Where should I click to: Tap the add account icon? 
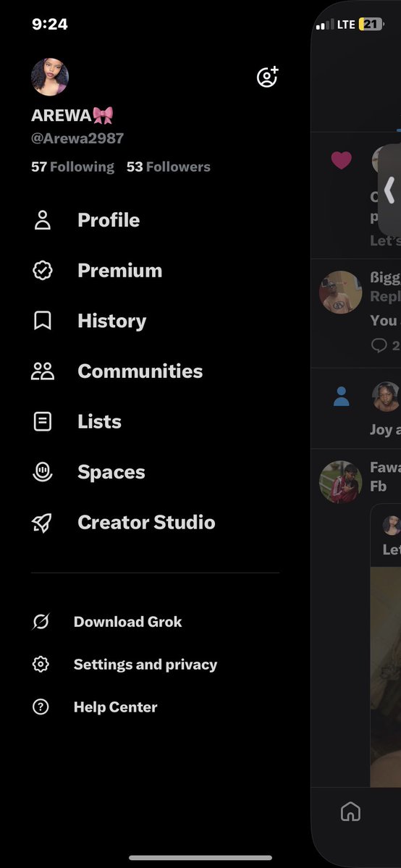[268, 77]
